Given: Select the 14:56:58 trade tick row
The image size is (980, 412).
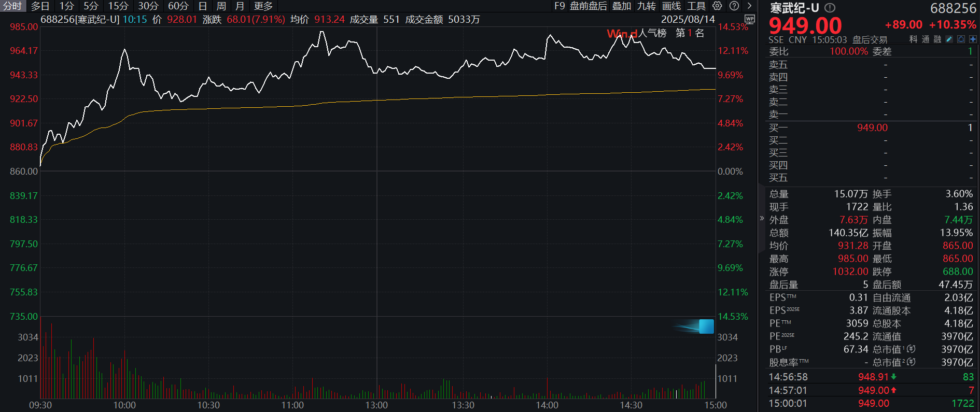Looking at the screenshot, I should 871,377.
